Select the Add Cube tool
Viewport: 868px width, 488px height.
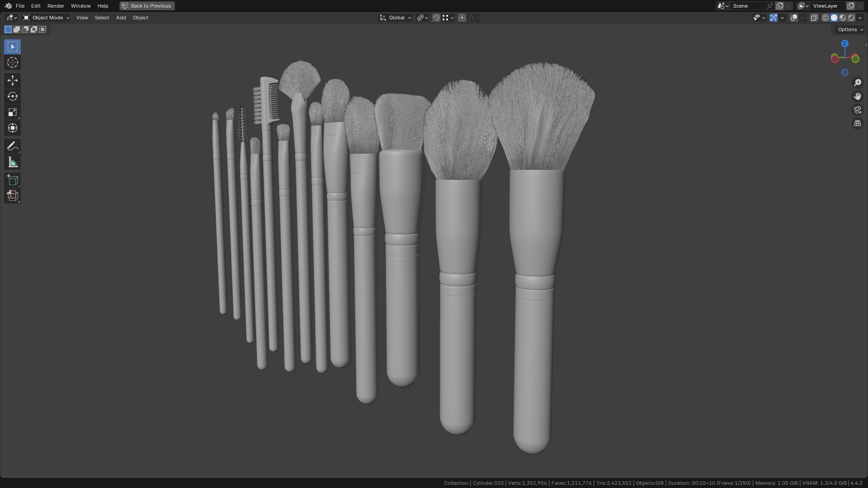pos(13,180)
